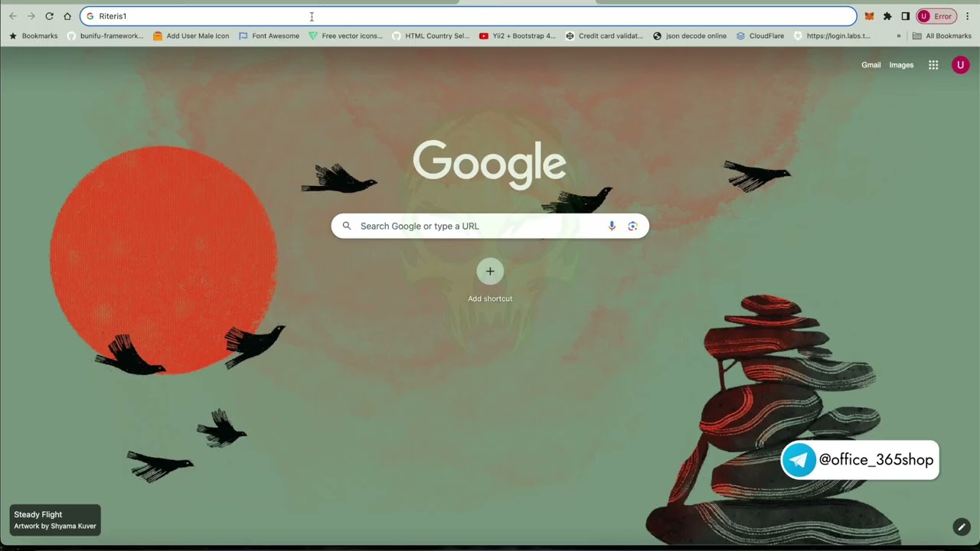Open the MetaMask fox extension
980x551 pixels.
(869, 16)
